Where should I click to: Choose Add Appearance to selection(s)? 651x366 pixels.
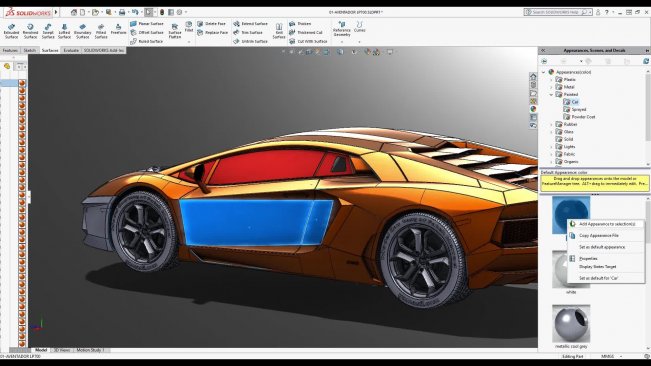point(607,224)
